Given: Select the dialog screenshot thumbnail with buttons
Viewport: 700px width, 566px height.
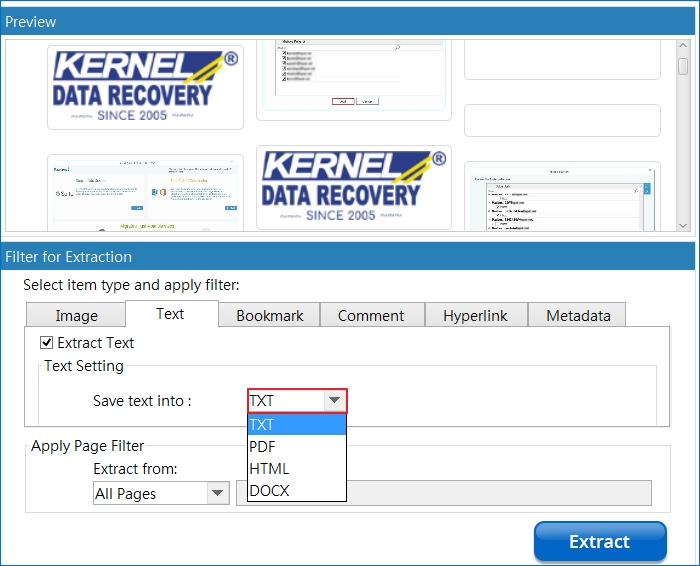Looking at the screenshot, I should pyautogui.click(x=354, y=79).
